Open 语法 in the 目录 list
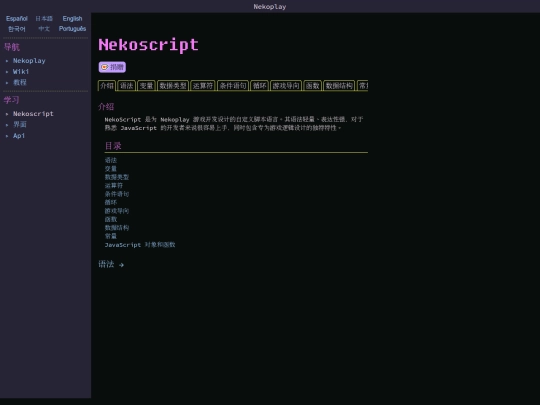The height and width of the screenshot is (405, 540). [x=111, y=160]
